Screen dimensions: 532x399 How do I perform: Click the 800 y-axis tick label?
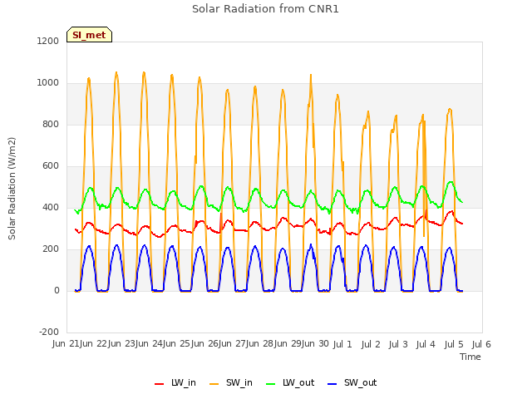(x=51, y=124)
